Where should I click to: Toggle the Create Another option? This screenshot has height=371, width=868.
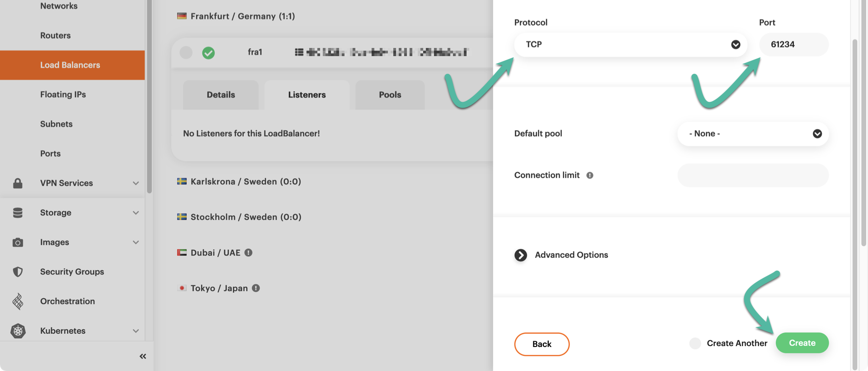695,343
